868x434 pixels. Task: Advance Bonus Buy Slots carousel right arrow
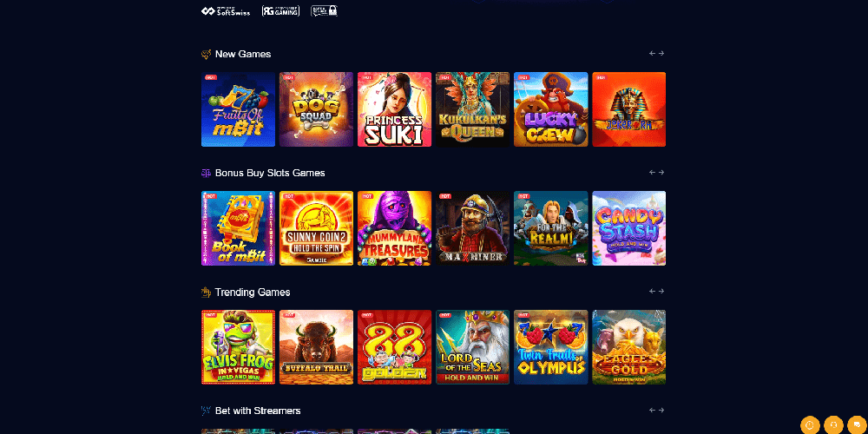pos(661,172)
